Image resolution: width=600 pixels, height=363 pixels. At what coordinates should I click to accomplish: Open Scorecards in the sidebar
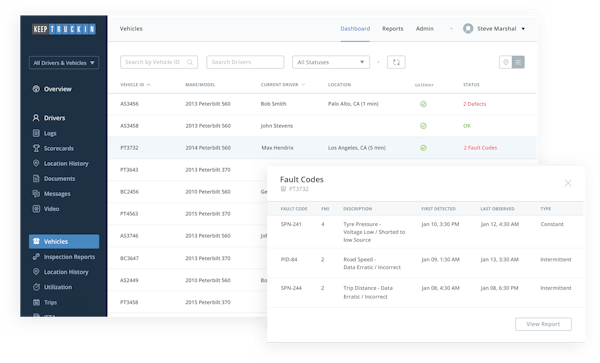tap(54, 148)
